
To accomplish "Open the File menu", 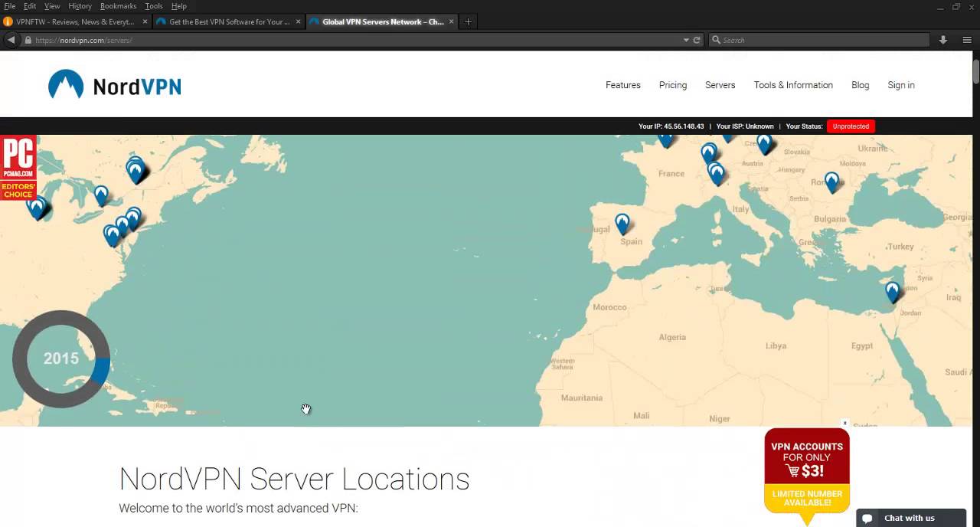I will click(9, 6).
